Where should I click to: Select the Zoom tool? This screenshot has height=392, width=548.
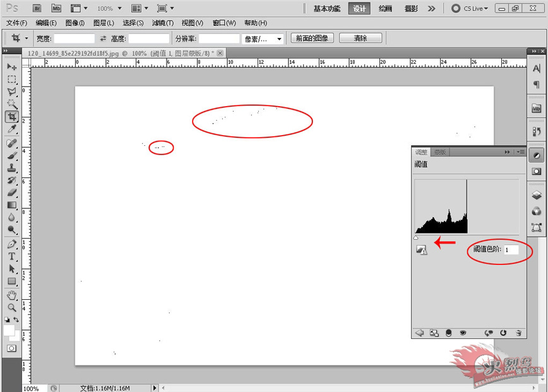point(11,307)
